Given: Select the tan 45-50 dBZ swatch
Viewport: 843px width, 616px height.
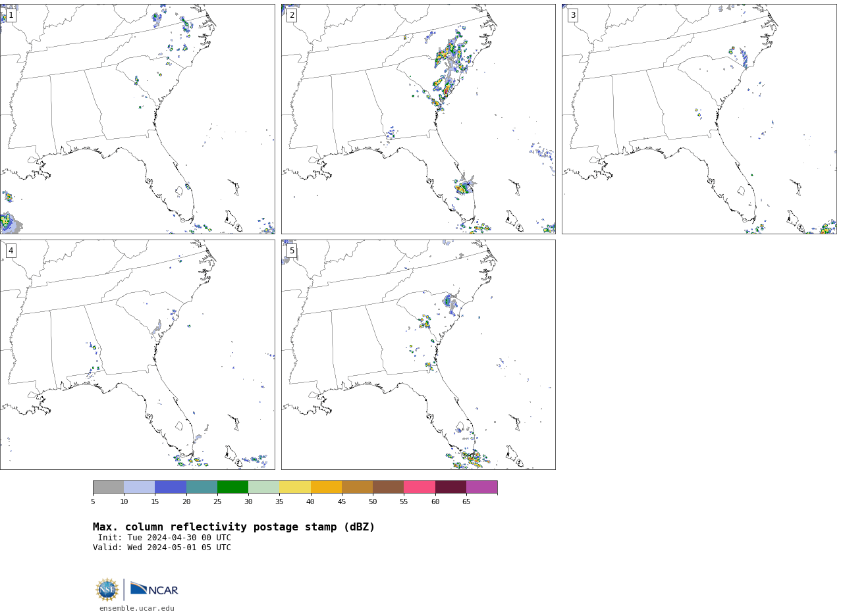Looking at the screenshot, I should point(357,487).
